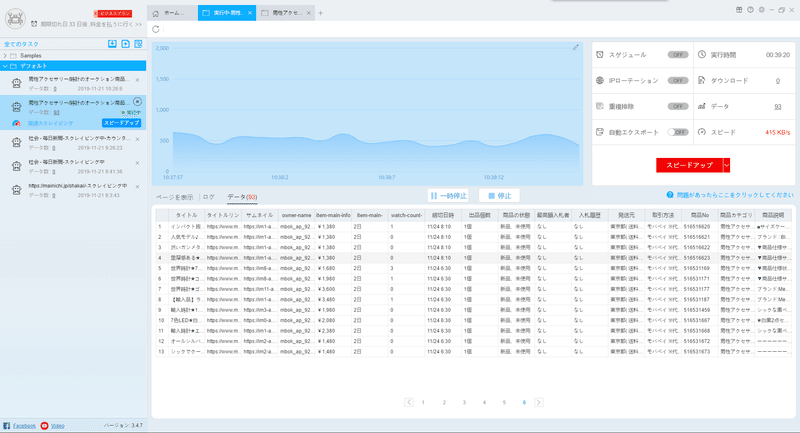Open a new tab with plus button

[x=320, y=13]
